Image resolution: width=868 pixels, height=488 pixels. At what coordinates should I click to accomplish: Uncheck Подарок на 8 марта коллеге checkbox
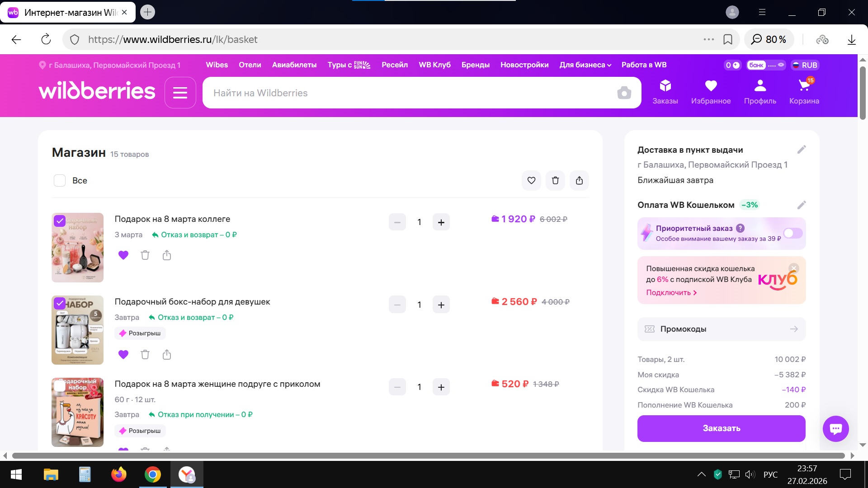pyautogui.click(x=60, y=221)
